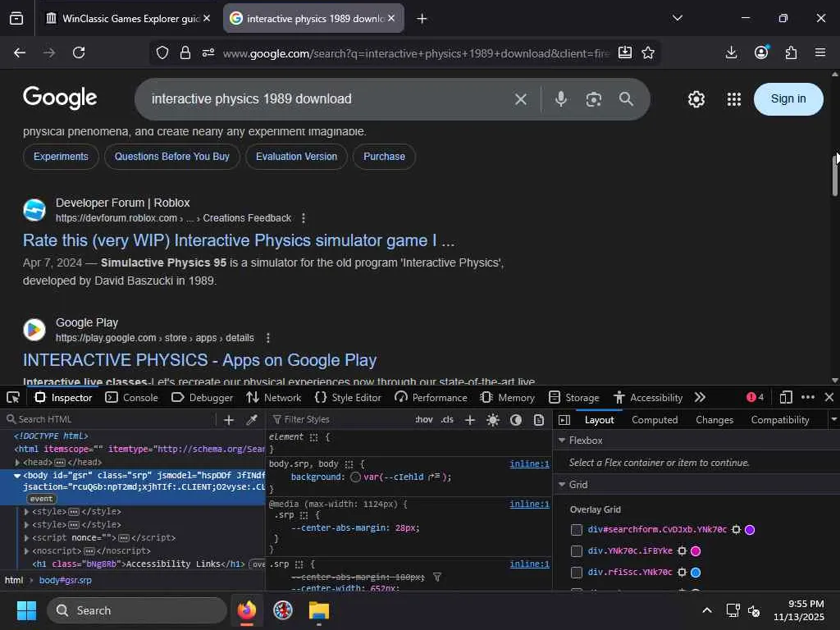List all tabs with the tab bar chevron
The image size is (840, 630).
click(678, 18)
